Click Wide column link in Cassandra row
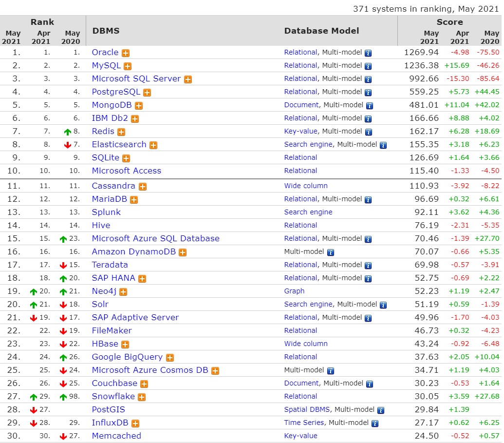The image size is (504, 443). [306, 186]
